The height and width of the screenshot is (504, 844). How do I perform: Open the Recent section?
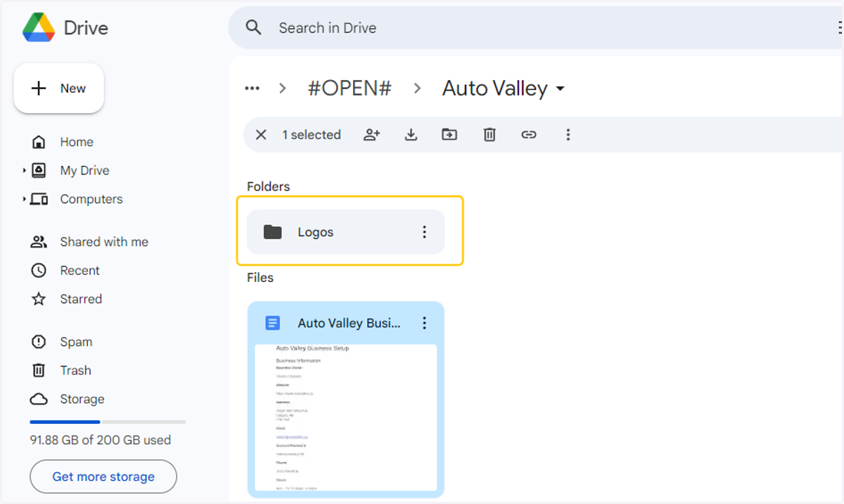[79, 271]
